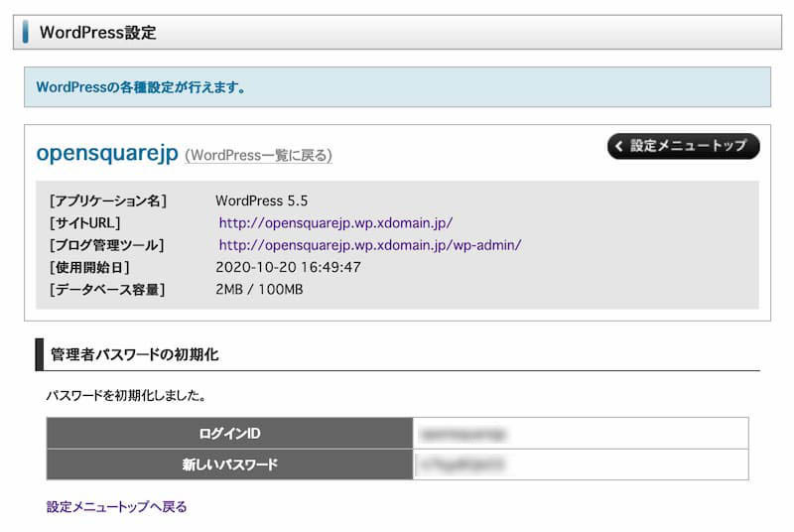This screenshot has width=794, height=532.
Task: Click the 新しいパスワード table header cell
Action: point(229,465)
